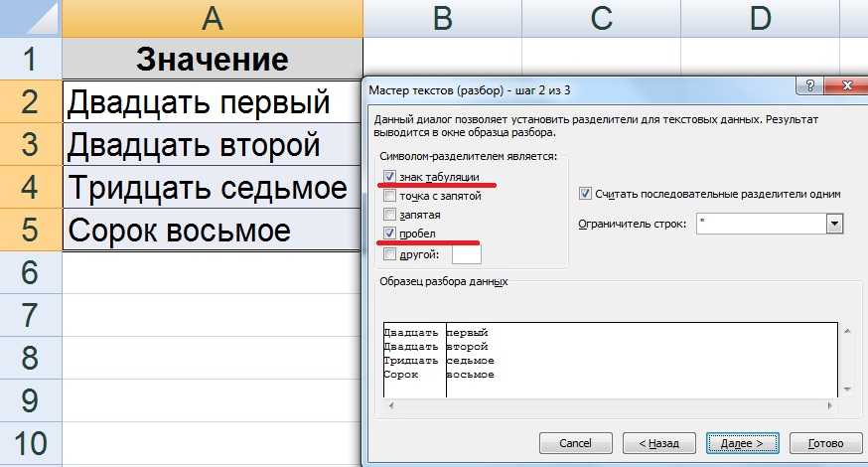This screenshot has height=467, width=868.
Task: Select empty cell C1
Action: point(601,57)
